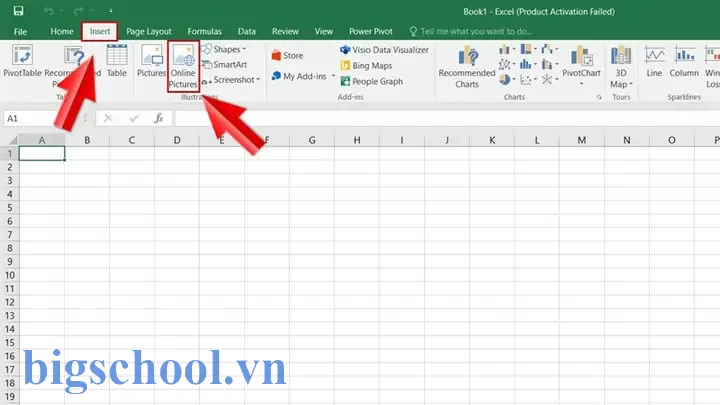The height and width of the screenshot is (405, 720).
Task: Open the Page Layout tab
Action: pos(149,32)
